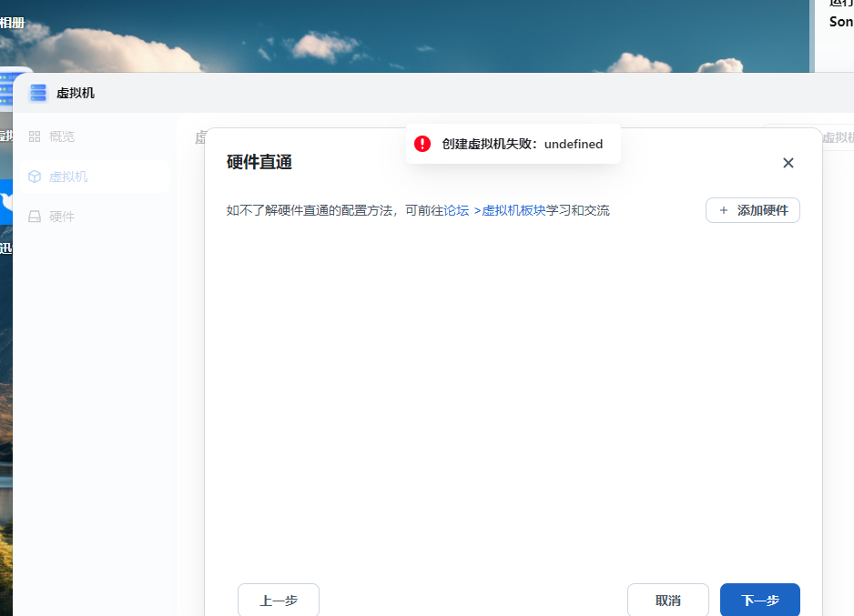Click the 虚拟机 cube icon in sidebar
This screenshot has width=854, height=616.
35,177
